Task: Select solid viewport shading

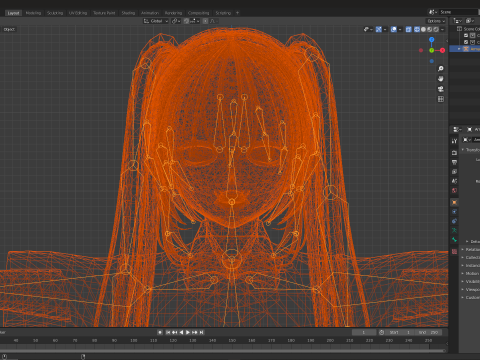Action: tap(423, 29)
